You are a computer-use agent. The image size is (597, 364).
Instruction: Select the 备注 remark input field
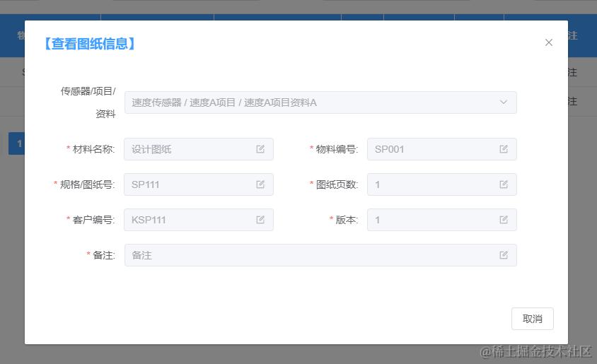[320, 255]
